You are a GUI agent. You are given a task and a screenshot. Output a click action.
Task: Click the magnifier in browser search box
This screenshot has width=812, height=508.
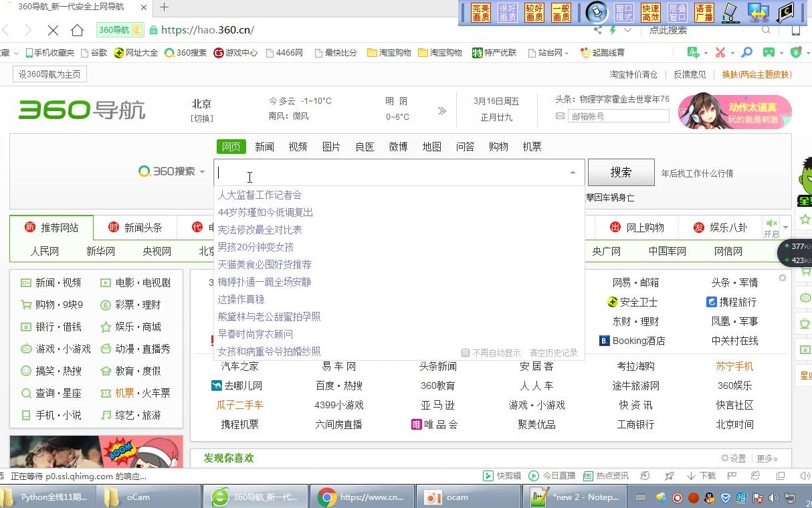click(766, 30)
